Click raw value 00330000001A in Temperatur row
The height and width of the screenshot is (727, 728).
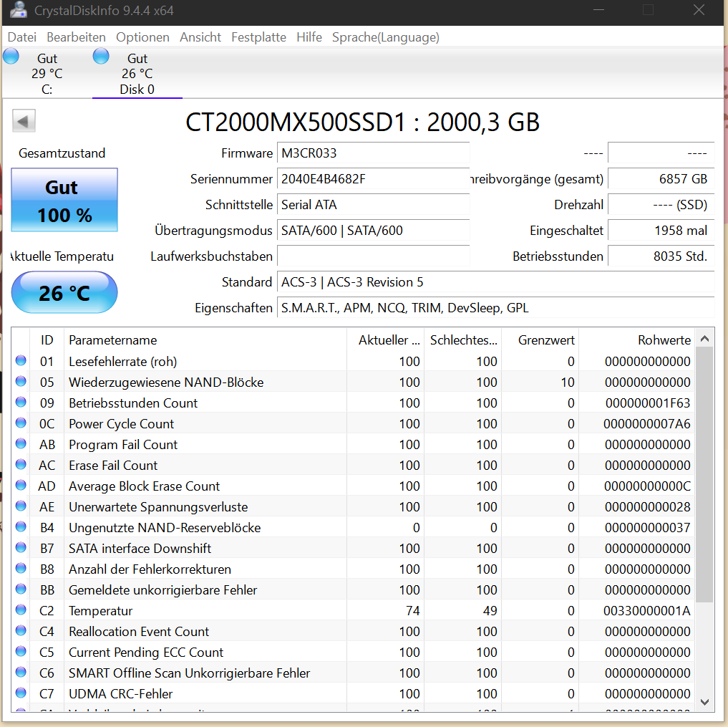pyautogui.click(x=646, y=610)
